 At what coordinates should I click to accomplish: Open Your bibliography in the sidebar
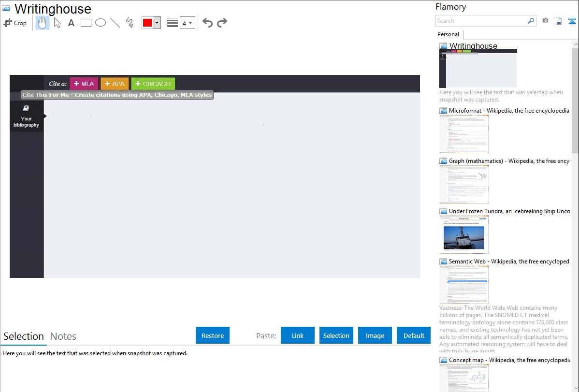coord(26,116)
